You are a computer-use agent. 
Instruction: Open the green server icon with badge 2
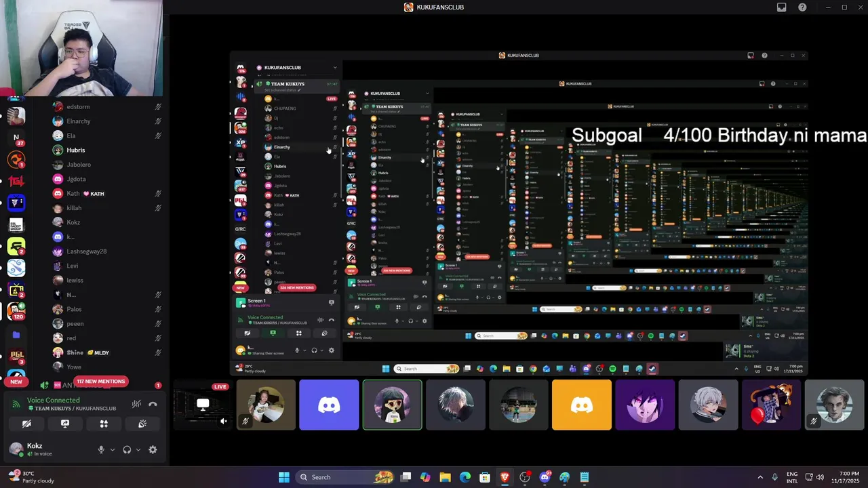click(x=16, y=246)
